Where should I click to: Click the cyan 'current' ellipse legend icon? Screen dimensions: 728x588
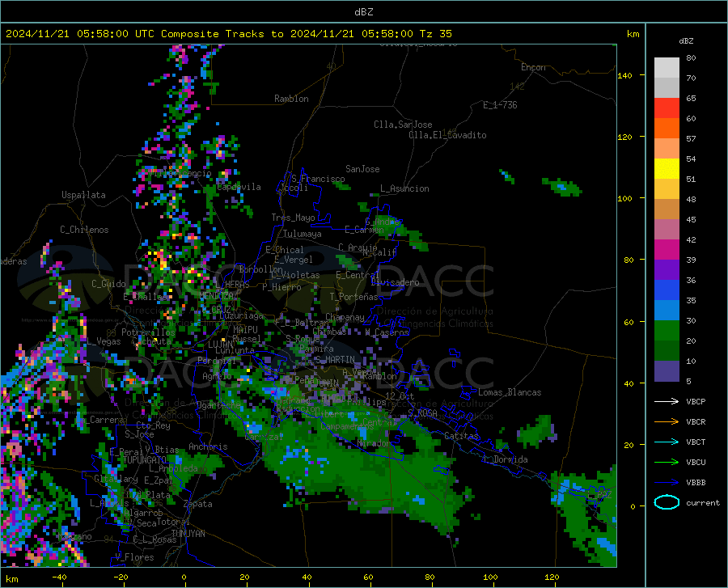click(x=667, y=502)
